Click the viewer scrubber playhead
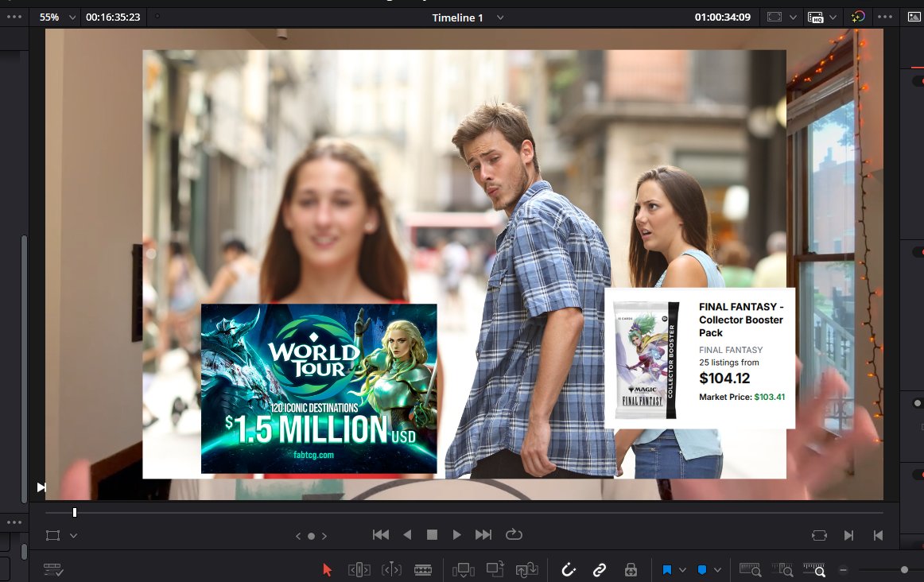The image size is (924, 582). 74,513
